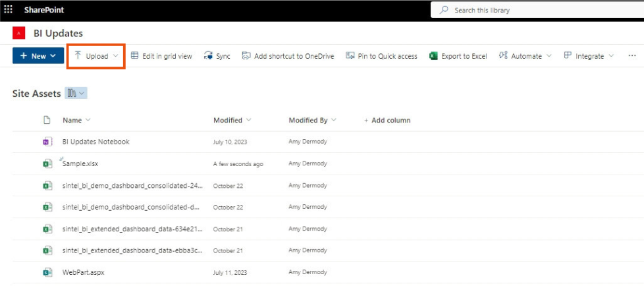Open the New dropdown button

click(38, 56)
